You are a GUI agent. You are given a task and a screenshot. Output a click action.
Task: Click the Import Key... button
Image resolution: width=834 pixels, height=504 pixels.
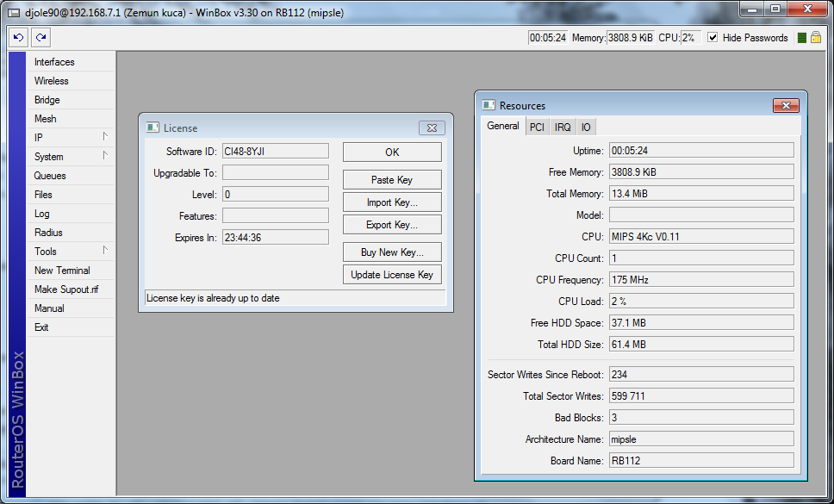392,202
